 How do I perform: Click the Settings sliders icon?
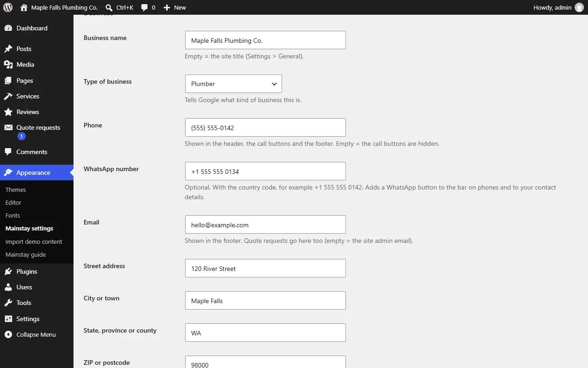[8, 319]
